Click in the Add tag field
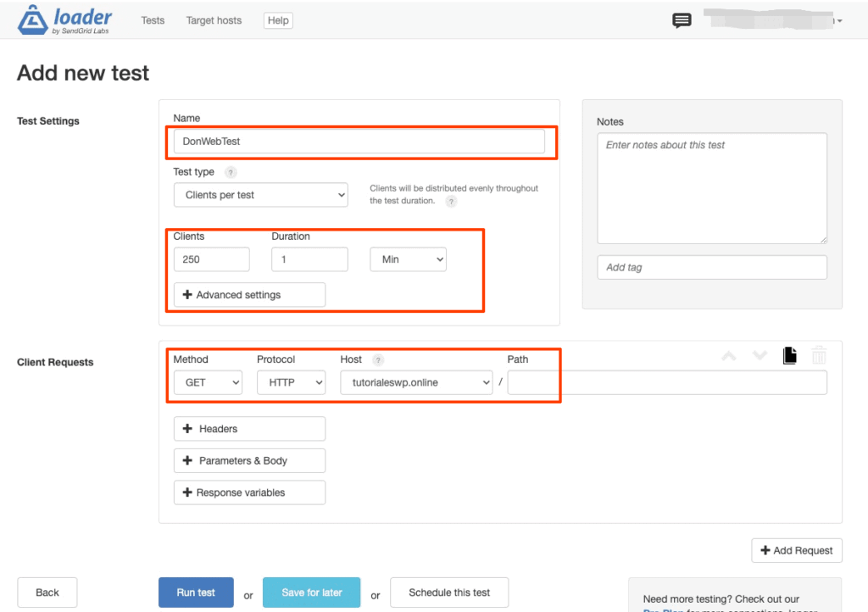This screenshot has height=612, width=868. [x=712, y=267]
